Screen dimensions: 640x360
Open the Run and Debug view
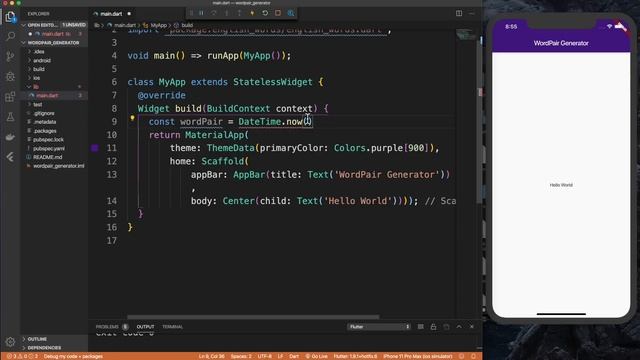click(10, 76)
